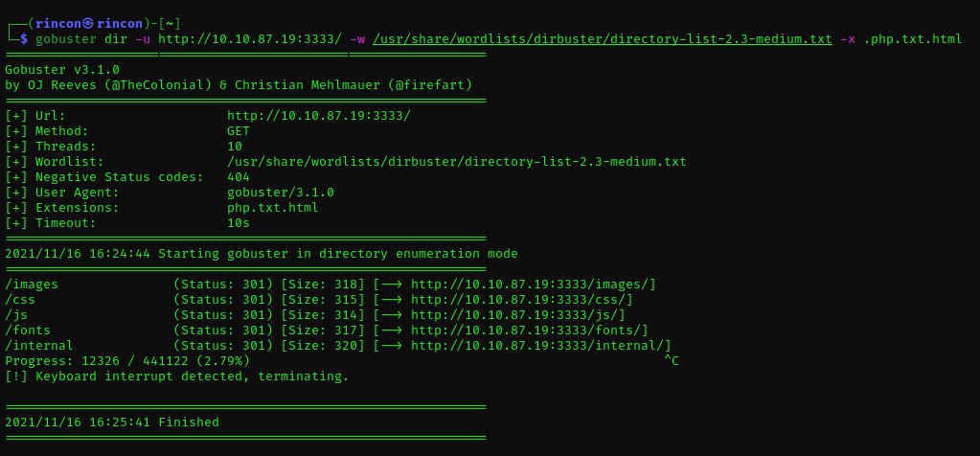Select the /images directory result

click(32, 285)
